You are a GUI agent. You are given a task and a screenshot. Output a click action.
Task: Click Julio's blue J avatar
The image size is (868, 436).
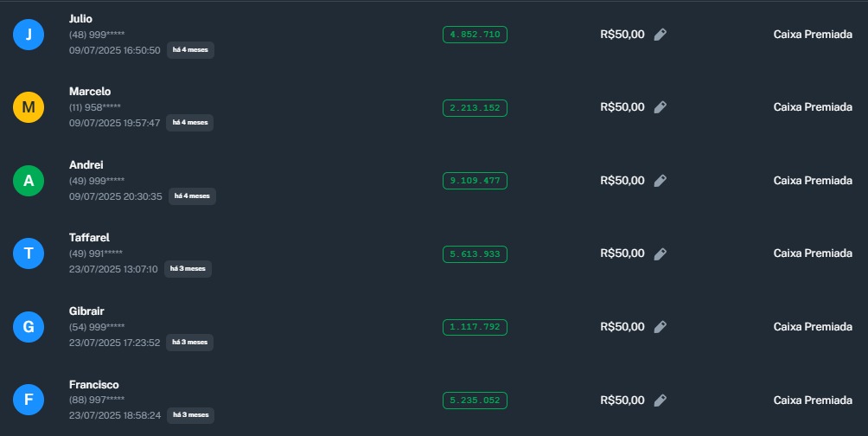click(29, 35)
